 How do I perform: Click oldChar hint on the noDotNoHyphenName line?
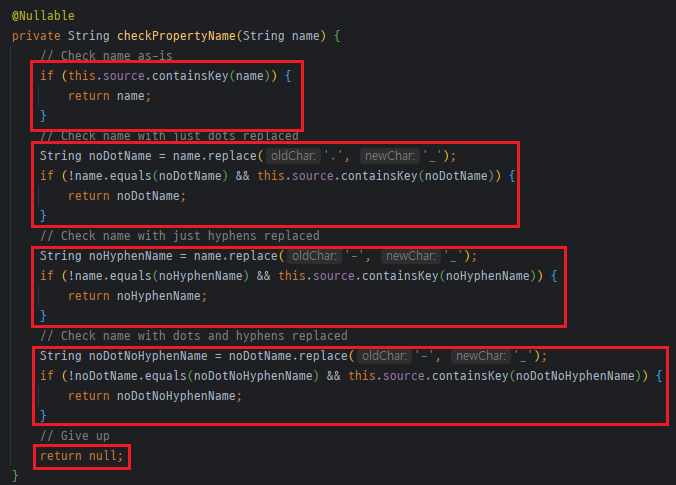[384, 356]
